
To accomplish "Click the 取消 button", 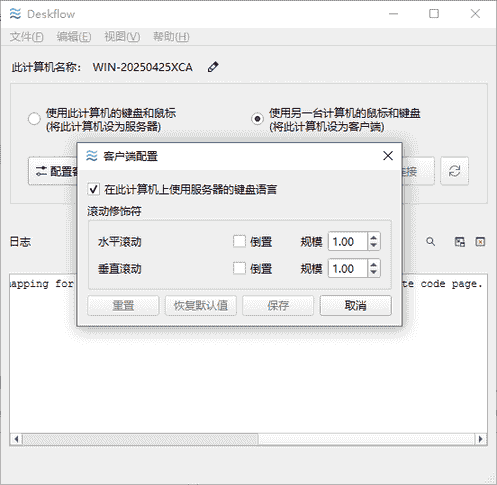I will [x=356, y=305].
